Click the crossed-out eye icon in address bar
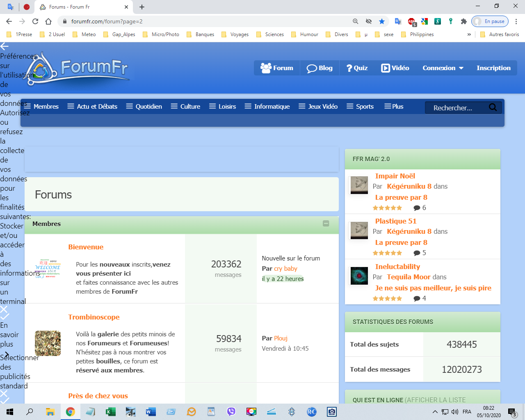 [369, 21]
